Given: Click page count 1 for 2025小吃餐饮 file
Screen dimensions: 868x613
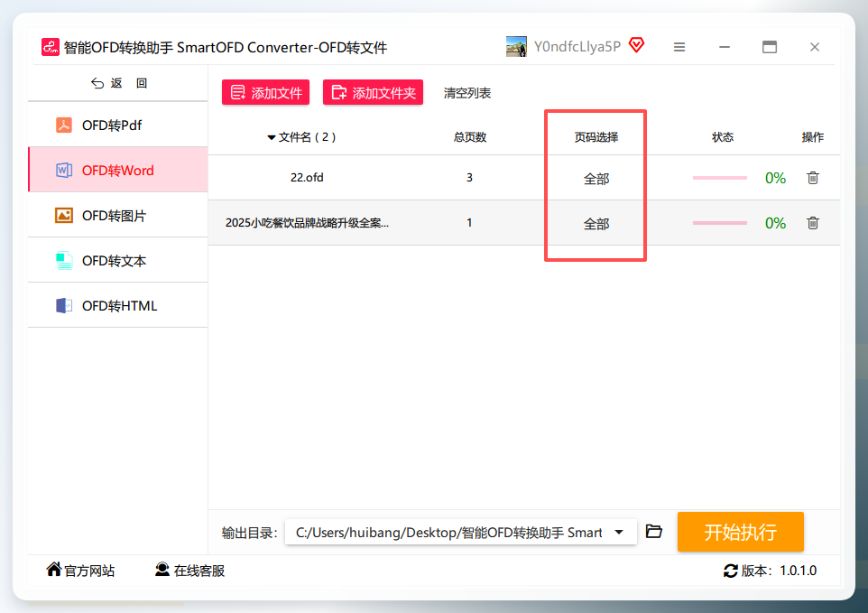Looking at the screenshot, I should (x=469, y=223).
